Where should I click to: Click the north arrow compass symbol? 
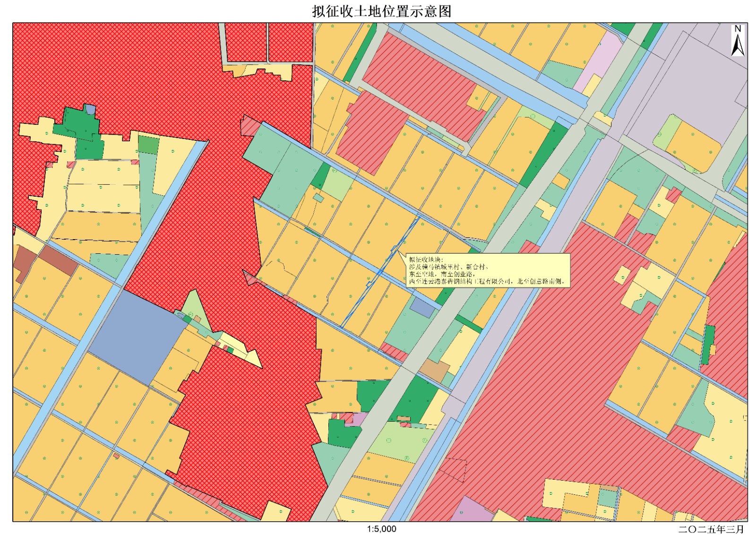click(x=738, y=42)
